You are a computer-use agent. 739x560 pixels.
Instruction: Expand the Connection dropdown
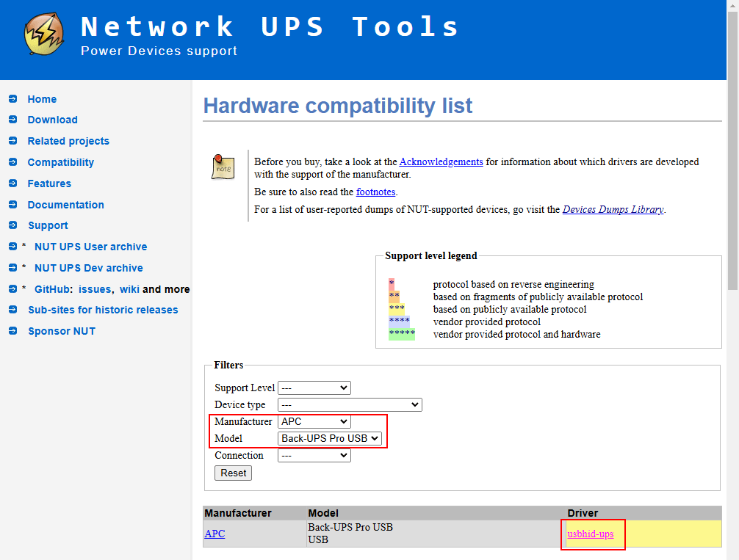tap(314, 456)
